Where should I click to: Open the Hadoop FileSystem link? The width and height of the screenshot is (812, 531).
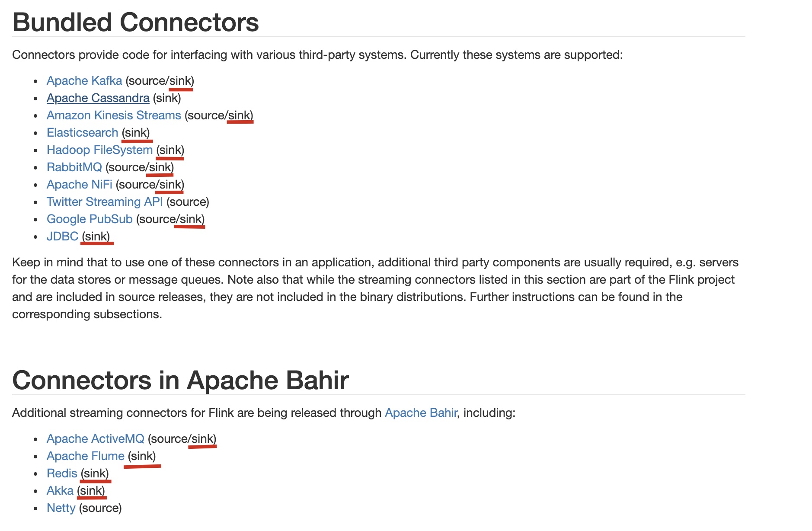pyautogui.click(x=100, y=150)
